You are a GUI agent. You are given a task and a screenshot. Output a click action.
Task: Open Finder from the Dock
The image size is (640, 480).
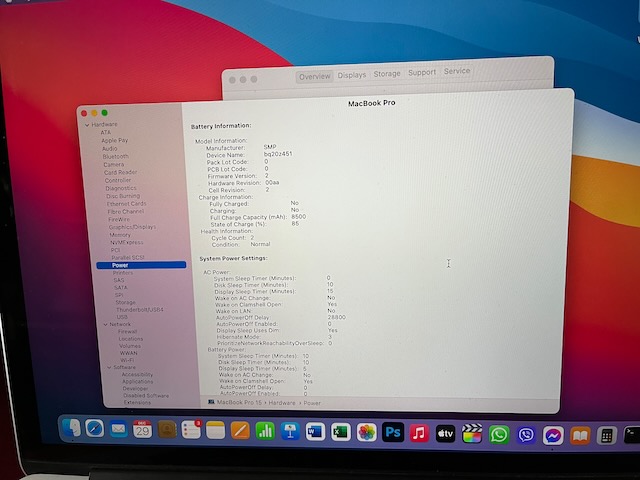(71, 428)
